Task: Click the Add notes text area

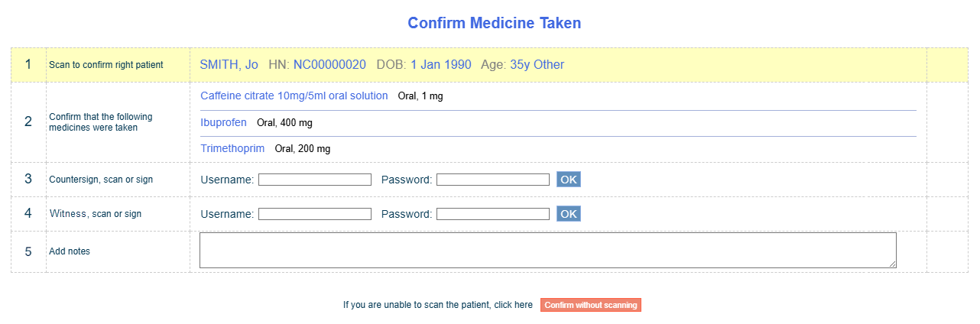Action: click(548, 251)
